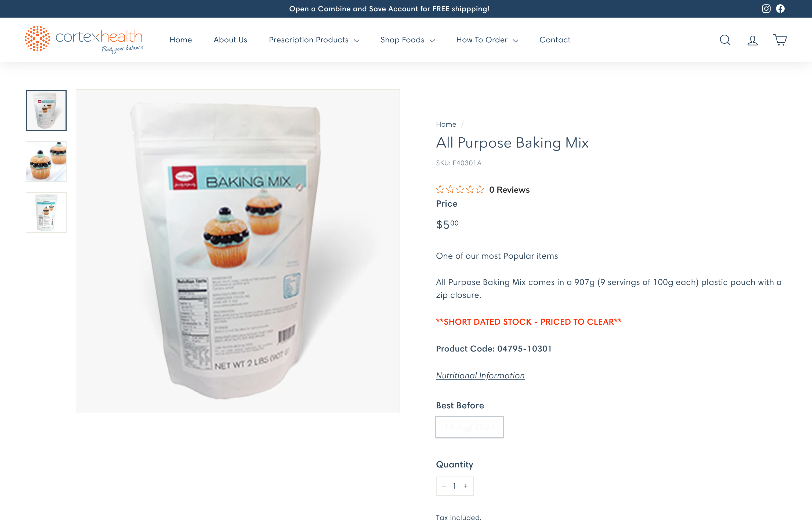The image size is (812, 527).
Task: Open the account login icon
Action: click(752, 40)
